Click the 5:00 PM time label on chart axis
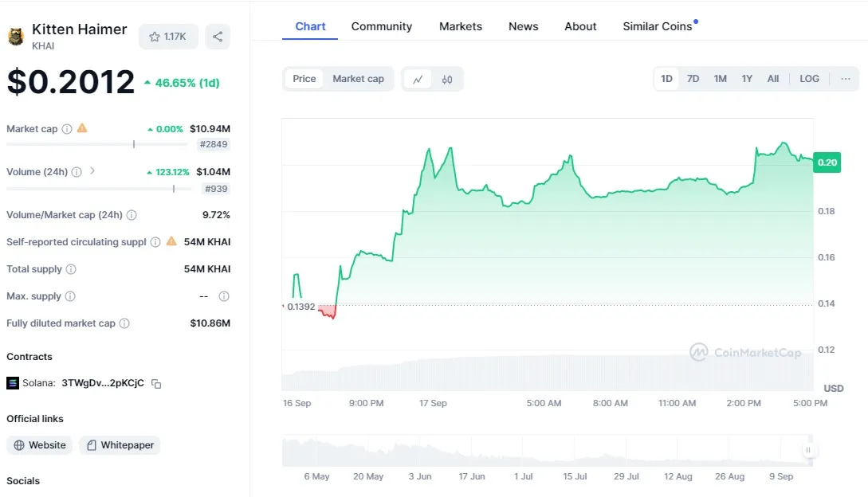The width and height of the screenshot is (868, 497). 810,403
